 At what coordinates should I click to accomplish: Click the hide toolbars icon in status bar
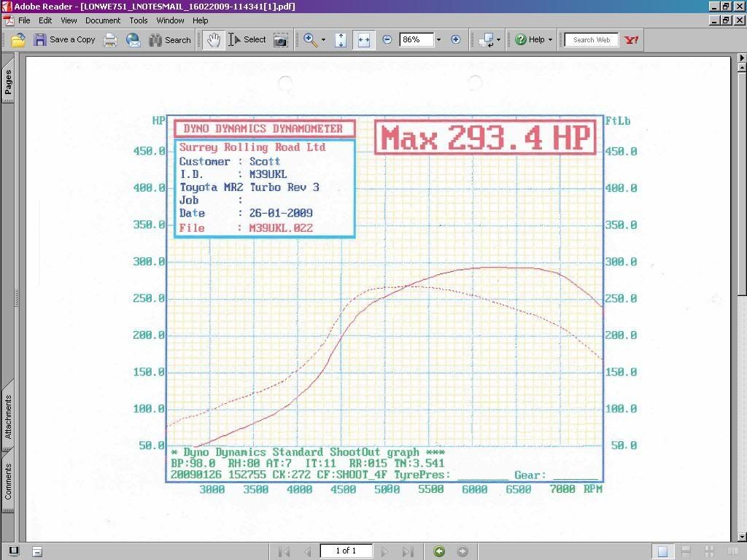pyautogui.click(x=37, y=551)
